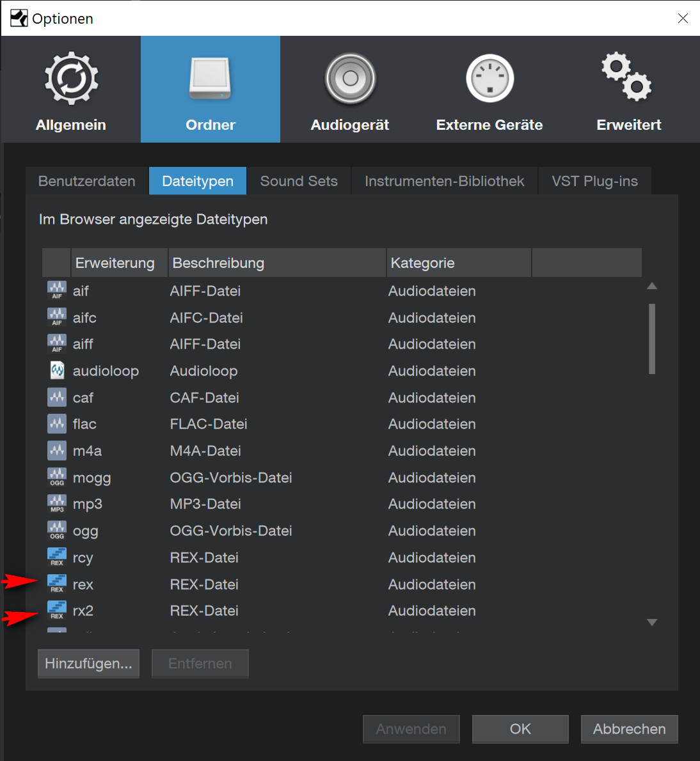Select the rx2 extension entry
The image size is (700, 761).
[83, 611]
